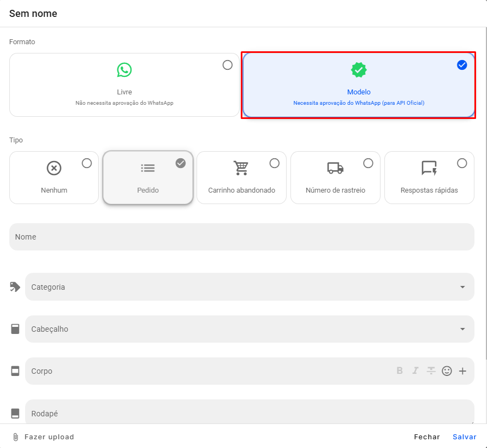Viewport: 487px width, 448px height.
Task: Apply italic formatting in Corpo field
Action: [415, 371]
